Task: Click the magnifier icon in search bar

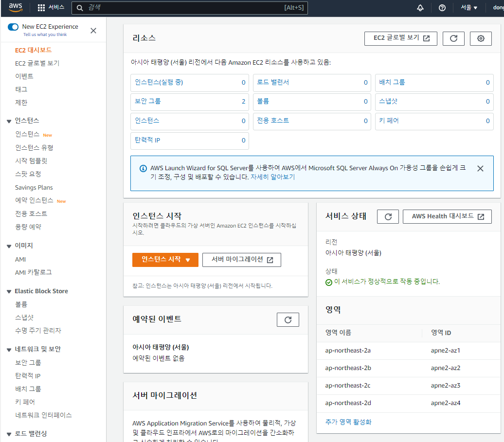Action: pos(80,8)
